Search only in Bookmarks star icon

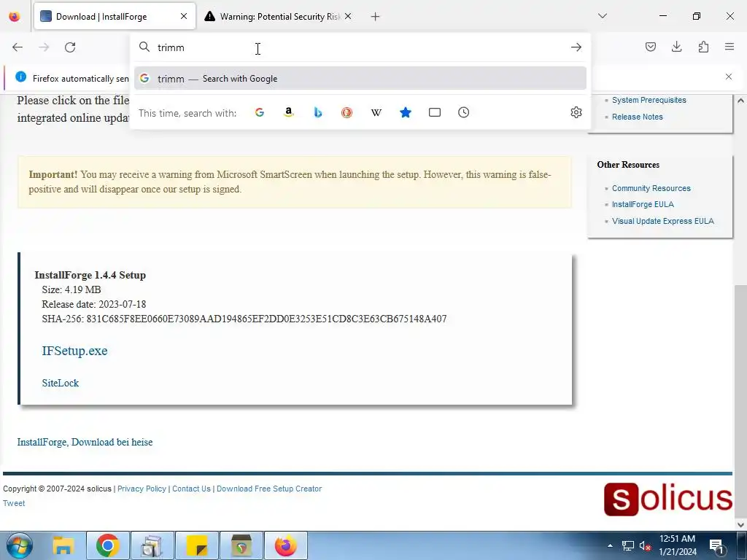coord(406,112)
